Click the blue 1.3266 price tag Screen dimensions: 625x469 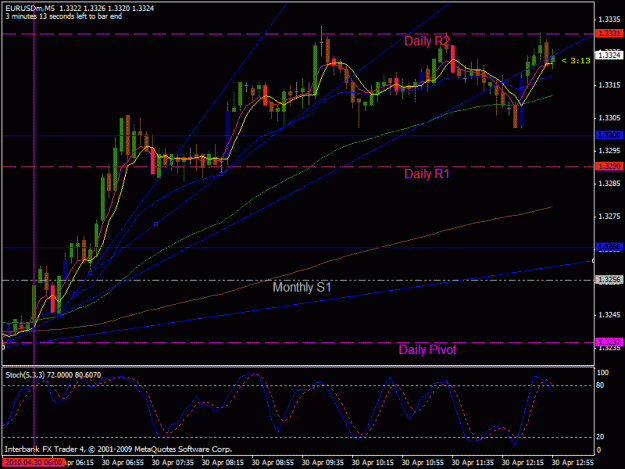point(609,247)
